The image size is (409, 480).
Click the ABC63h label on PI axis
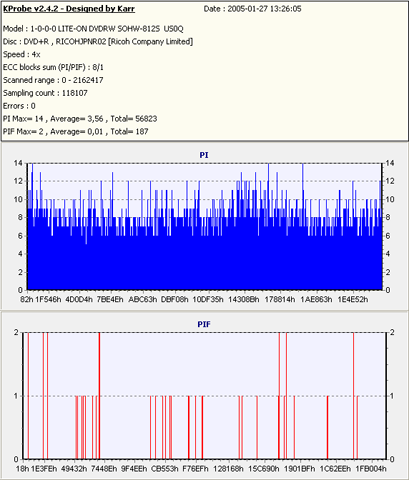tap(143, 299)
